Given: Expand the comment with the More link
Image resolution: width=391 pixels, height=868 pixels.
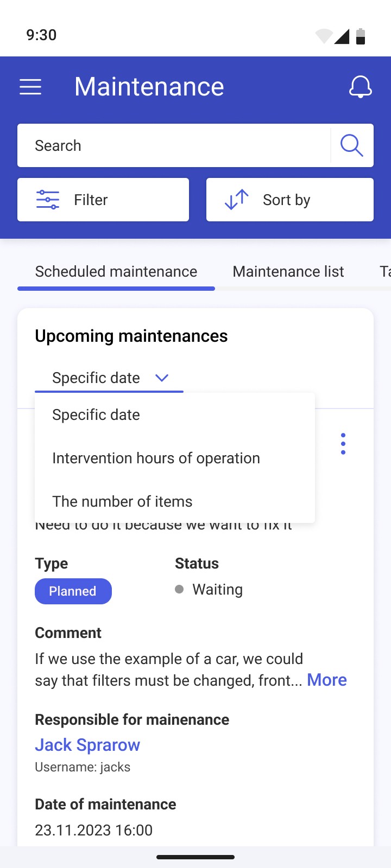Looking at the screenshot, I should point(327,680).
